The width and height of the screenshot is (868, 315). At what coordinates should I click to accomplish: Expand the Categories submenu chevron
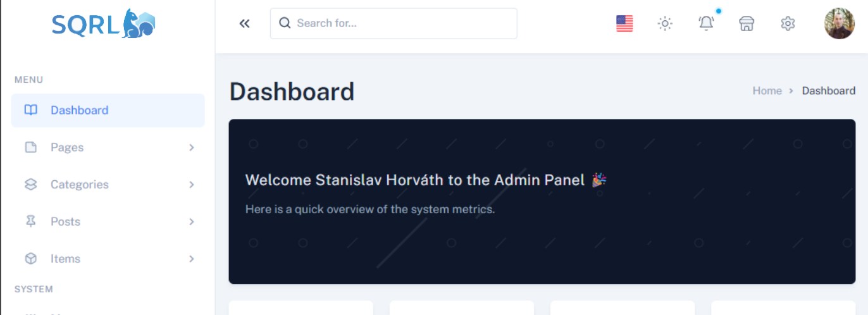(x=192, y=185)
